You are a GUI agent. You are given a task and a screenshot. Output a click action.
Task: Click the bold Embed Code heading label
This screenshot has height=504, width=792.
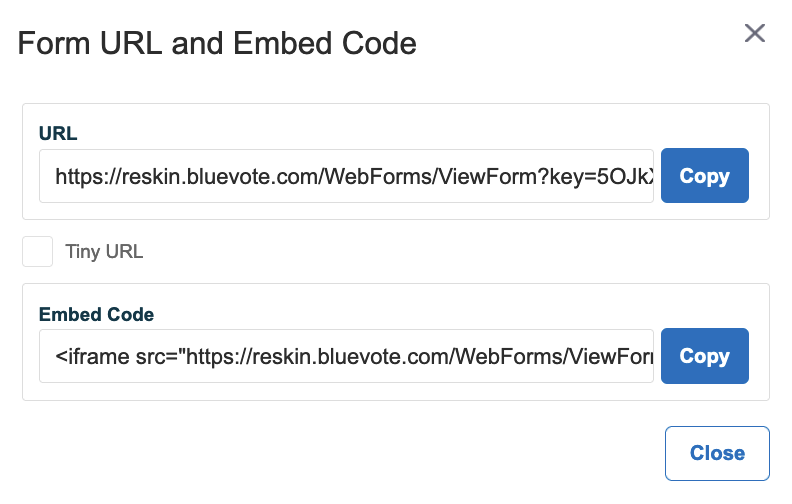(x=96, y=314)
